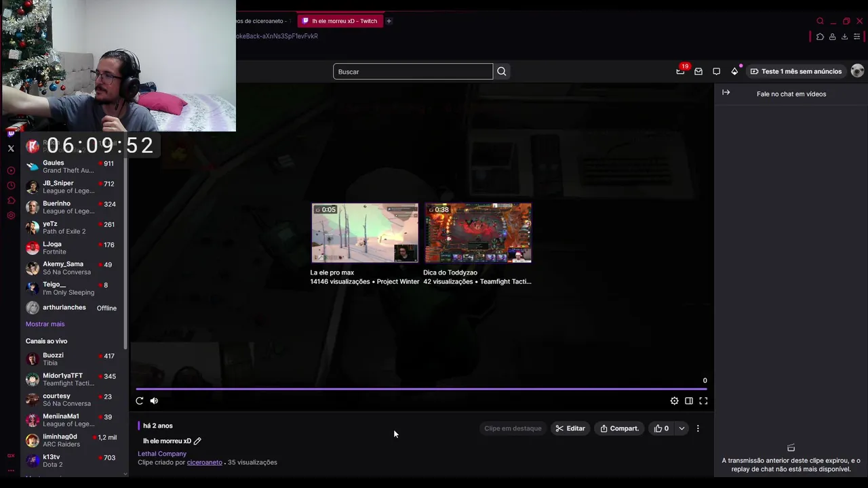Viewport: 868px width, 488px height.
Task: Open liminhag0d channel playing ARC Raiders
Action: click(72, 441)
